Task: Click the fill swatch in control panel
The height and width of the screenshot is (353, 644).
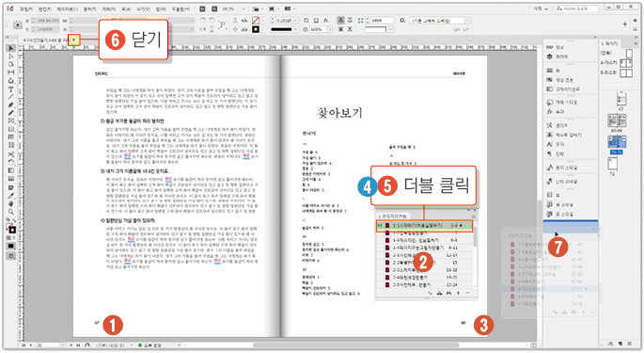Action: (x=256, y=20)
